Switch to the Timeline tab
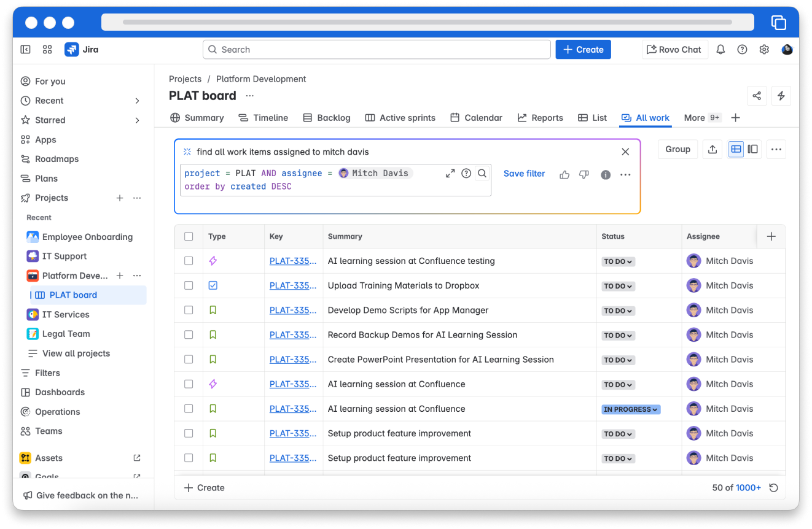Screen dimensions: 812x529 (x=263, y=118)
